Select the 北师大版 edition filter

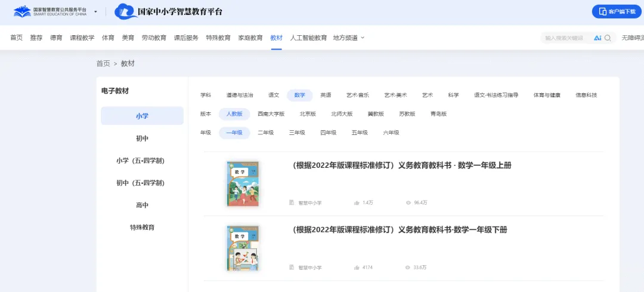click(342, 114)
